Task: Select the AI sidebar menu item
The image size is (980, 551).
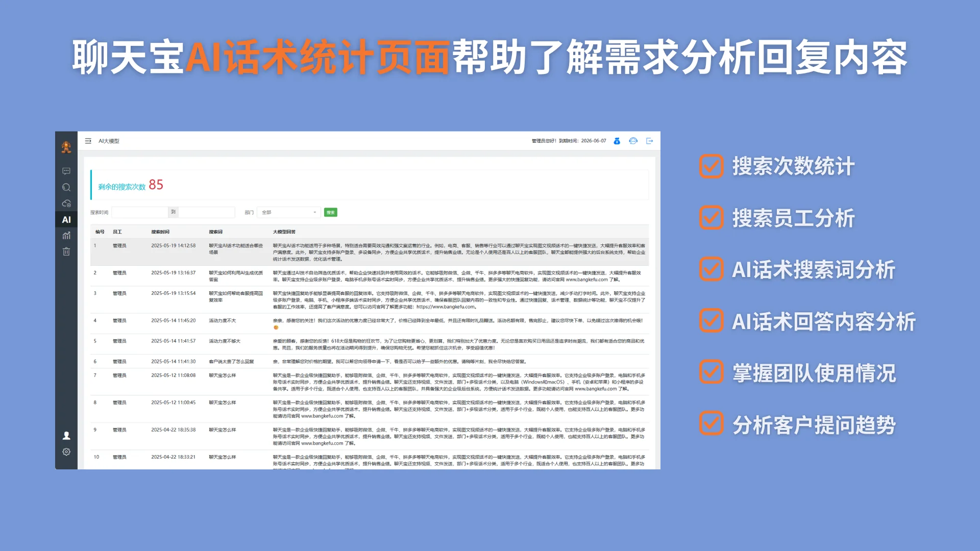Action: 66,219
